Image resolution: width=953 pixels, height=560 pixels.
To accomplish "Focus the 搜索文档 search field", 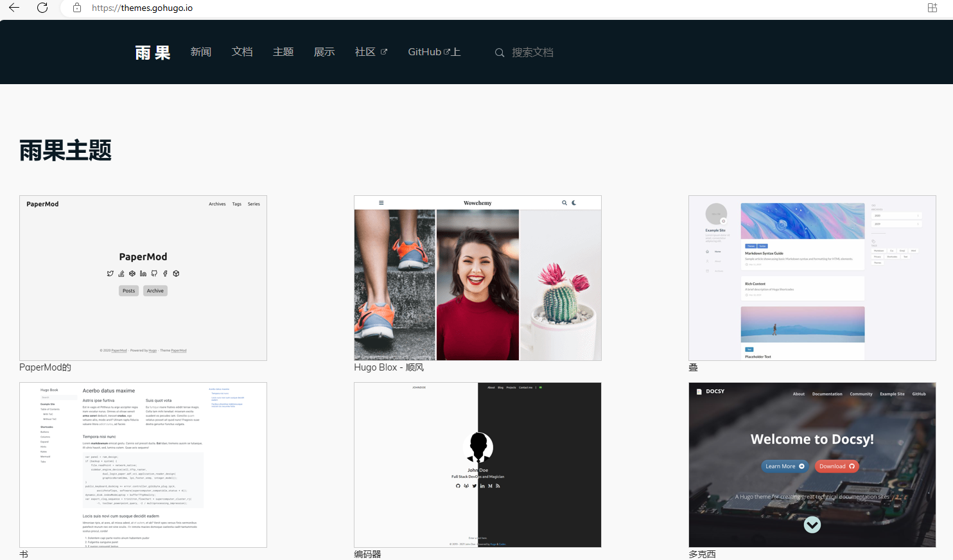I will click(x=532, y=53).
